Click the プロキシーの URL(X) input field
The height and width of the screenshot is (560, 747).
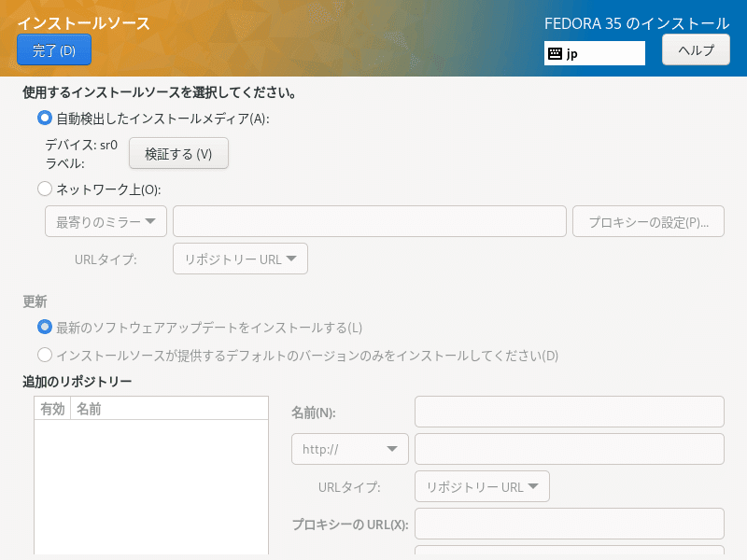pyautogui.click(x=570, y=524)
